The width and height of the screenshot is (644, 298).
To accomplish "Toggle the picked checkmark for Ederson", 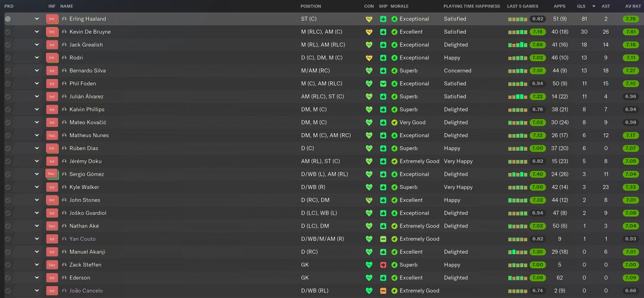I will point(8,278).
